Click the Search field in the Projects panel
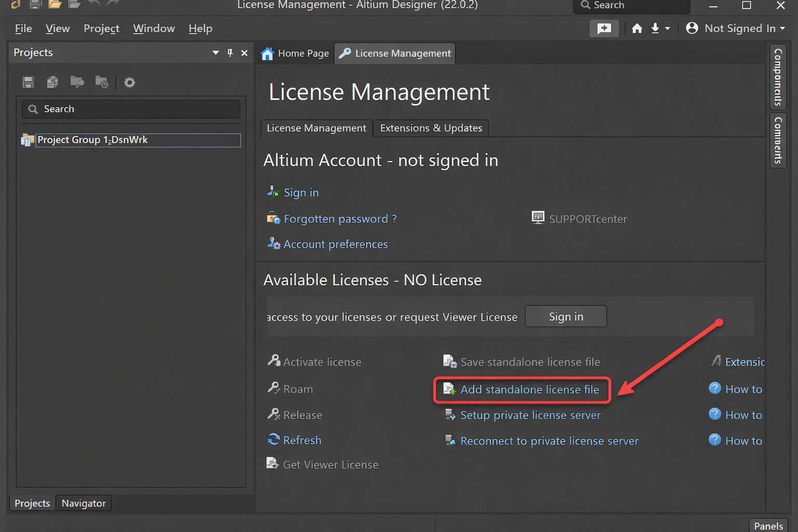 pyautogui.click(x=131, y=109)
